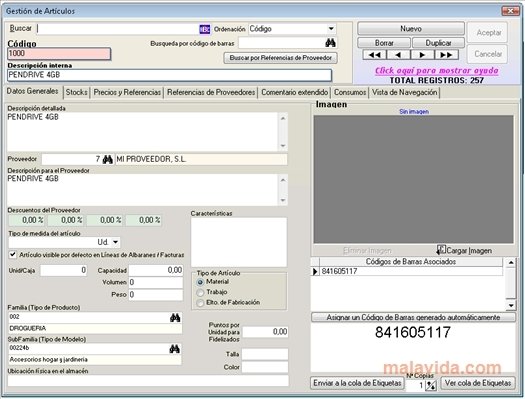The height and width of the screenshot is (399, 525).
Task: Click the Borrar button
Action: coord(384,43)
